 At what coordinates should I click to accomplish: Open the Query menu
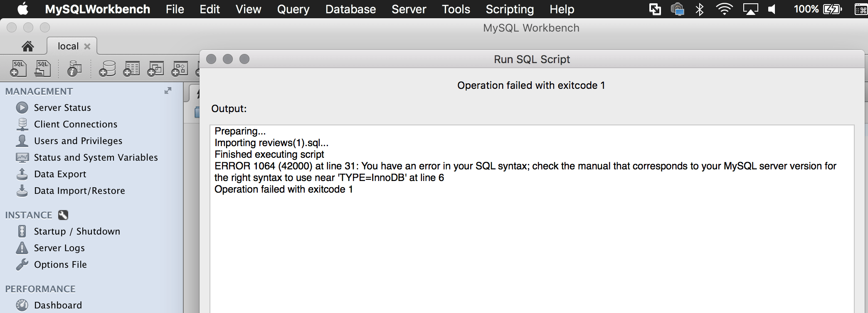pyautogui.click(x=293, y=9)
